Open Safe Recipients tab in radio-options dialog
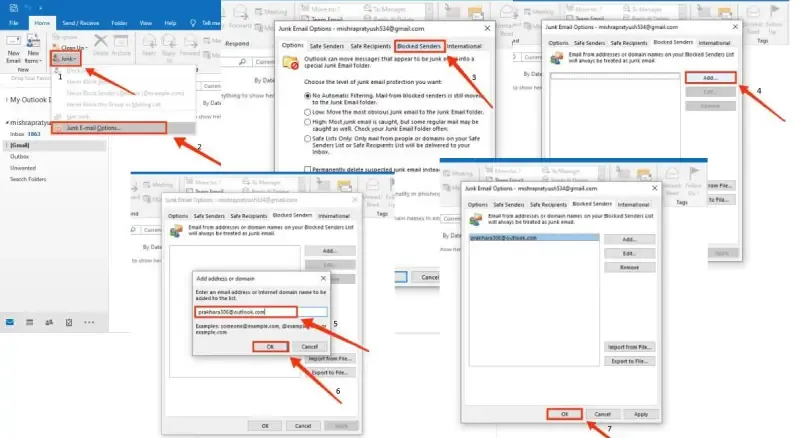 (370, 46)
